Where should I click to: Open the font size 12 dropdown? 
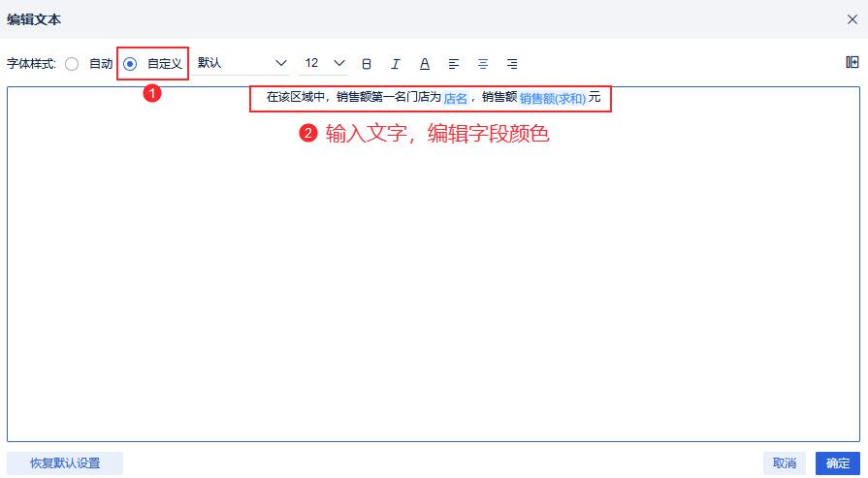pyautogui.click(x=323, y=64)
